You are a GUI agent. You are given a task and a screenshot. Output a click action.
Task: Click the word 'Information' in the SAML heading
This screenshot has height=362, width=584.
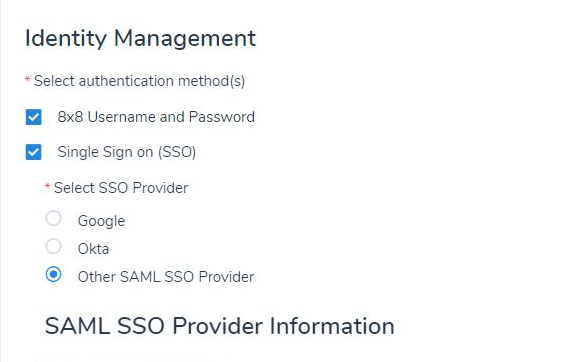click(x=332, y=326)
